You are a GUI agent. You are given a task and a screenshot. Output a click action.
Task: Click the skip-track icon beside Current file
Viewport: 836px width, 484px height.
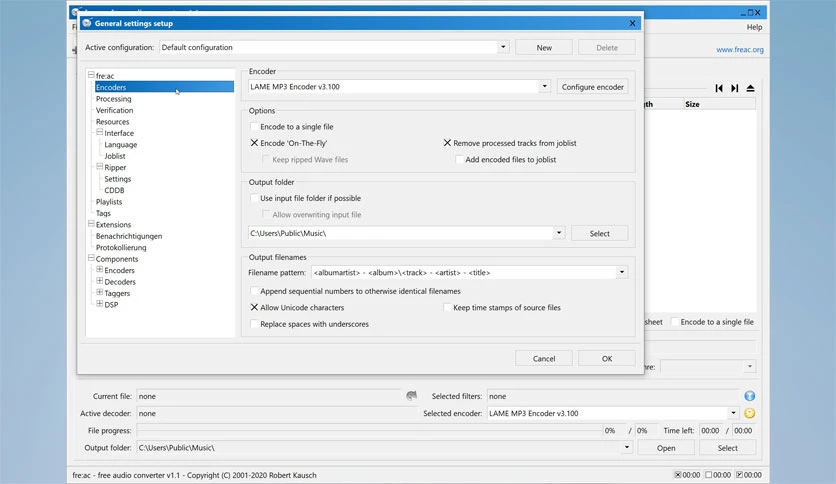[x=411, y=396]
